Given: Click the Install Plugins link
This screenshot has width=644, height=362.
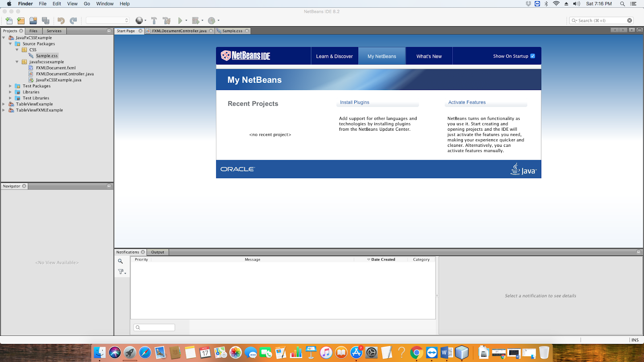Looking at the screenshot, I should pyautogui.click(x=355, y=102).
